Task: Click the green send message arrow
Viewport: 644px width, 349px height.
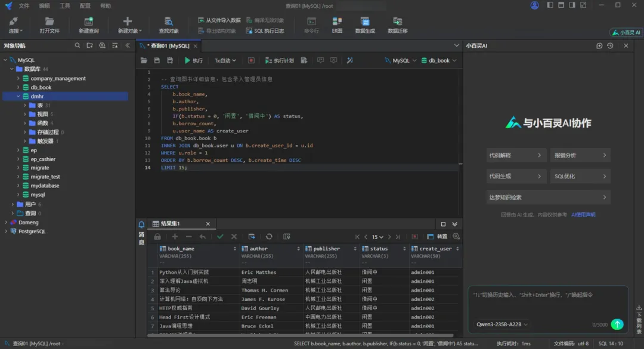Action: [x=617, y=324]
